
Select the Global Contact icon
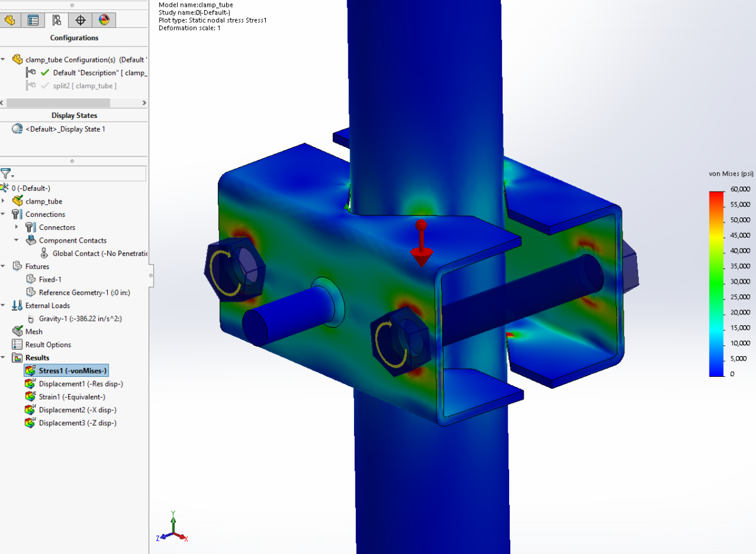44,253
